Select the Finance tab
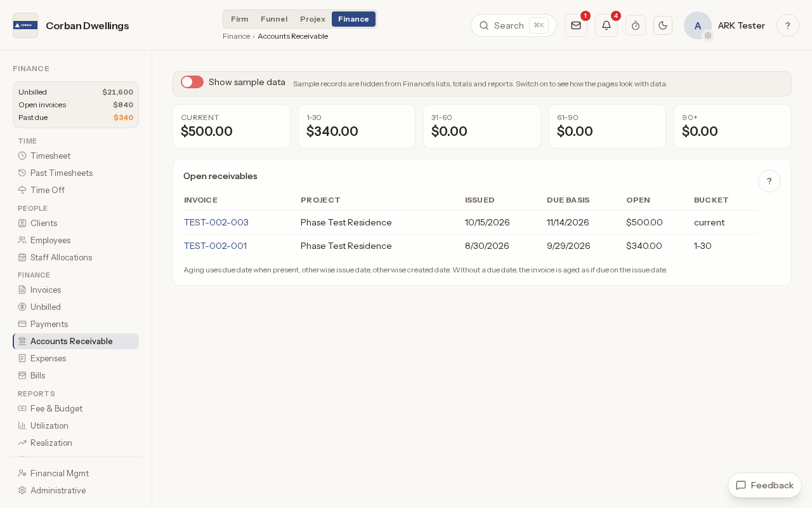This screenshot has width=812, height=508. pyautogui.click(x=353, y=19)
